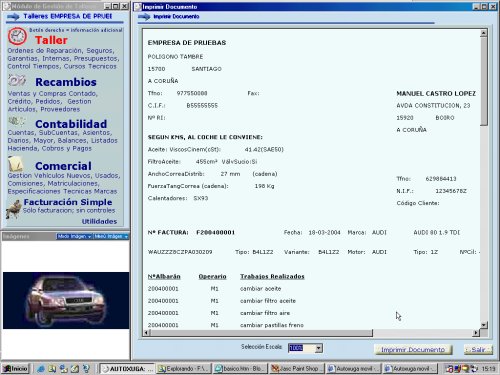Click the clock icon beside Taller

pyautogui.click(x=17, y=36)
